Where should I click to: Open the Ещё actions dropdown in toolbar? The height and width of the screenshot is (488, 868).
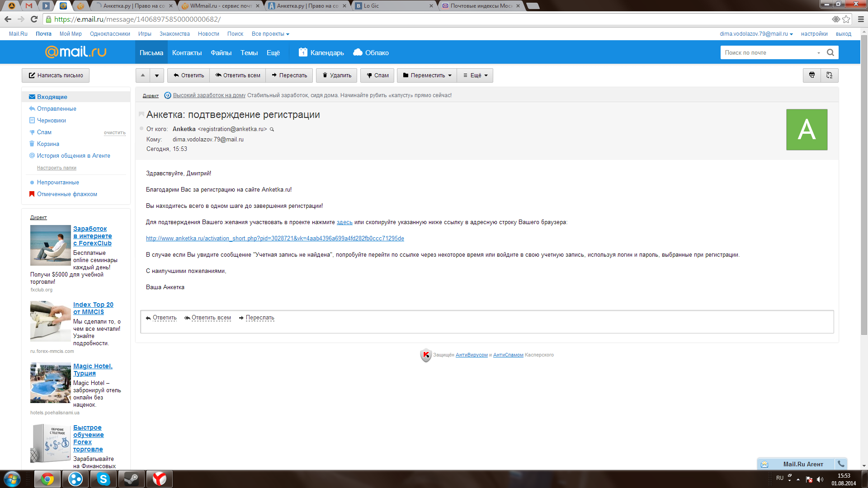475,75
